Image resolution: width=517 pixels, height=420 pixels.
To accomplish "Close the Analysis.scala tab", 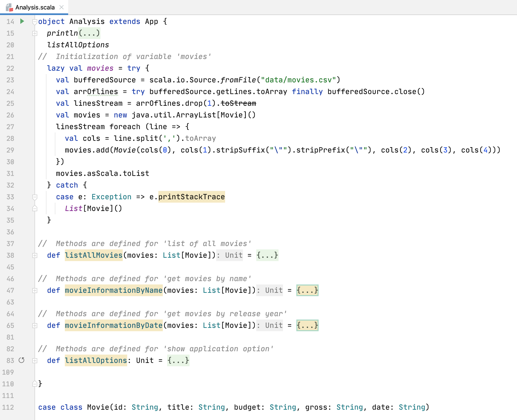I will (x=61, y=7).
